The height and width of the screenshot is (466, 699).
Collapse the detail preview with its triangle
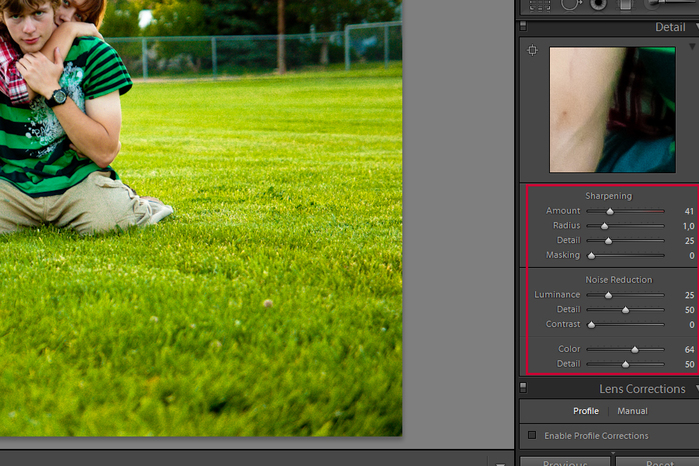(692, 47)
